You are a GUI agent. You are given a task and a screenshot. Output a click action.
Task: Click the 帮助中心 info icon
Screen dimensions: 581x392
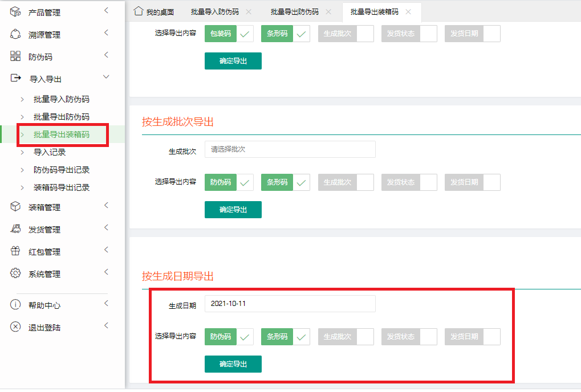(x=15, y=305)
